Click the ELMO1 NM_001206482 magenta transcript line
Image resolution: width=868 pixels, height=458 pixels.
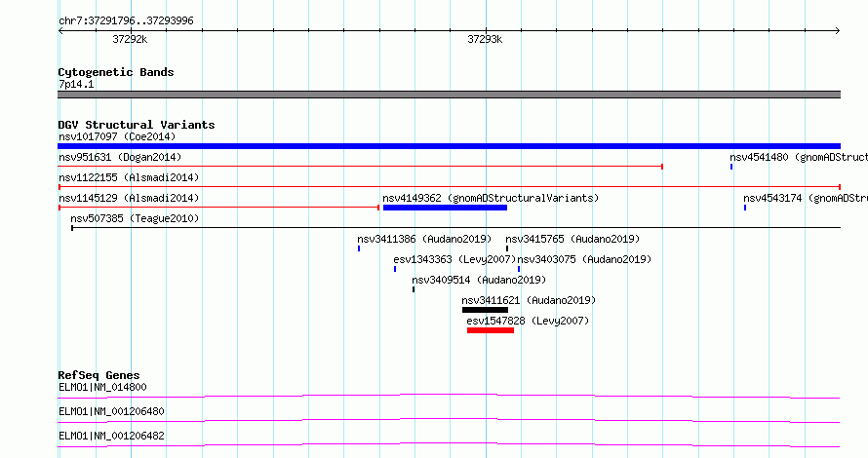point(449,444)
